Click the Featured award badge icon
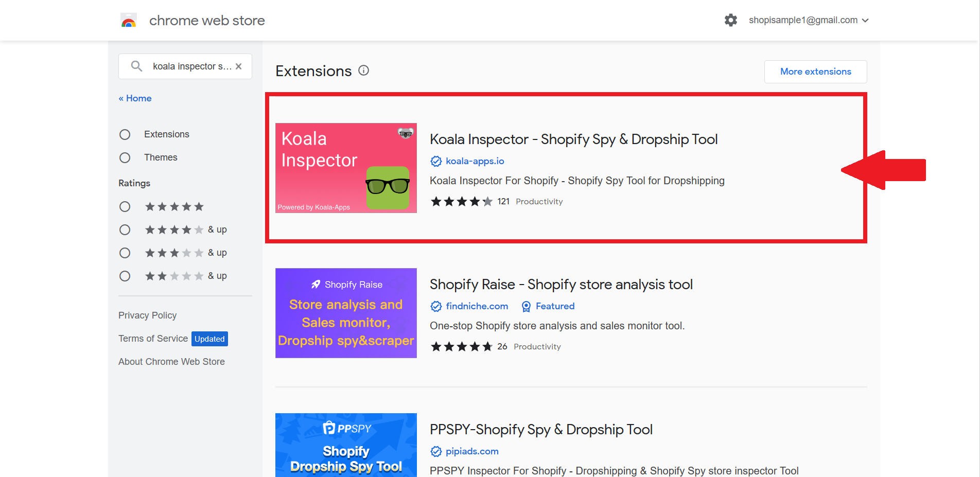 [x=526, y=306]
